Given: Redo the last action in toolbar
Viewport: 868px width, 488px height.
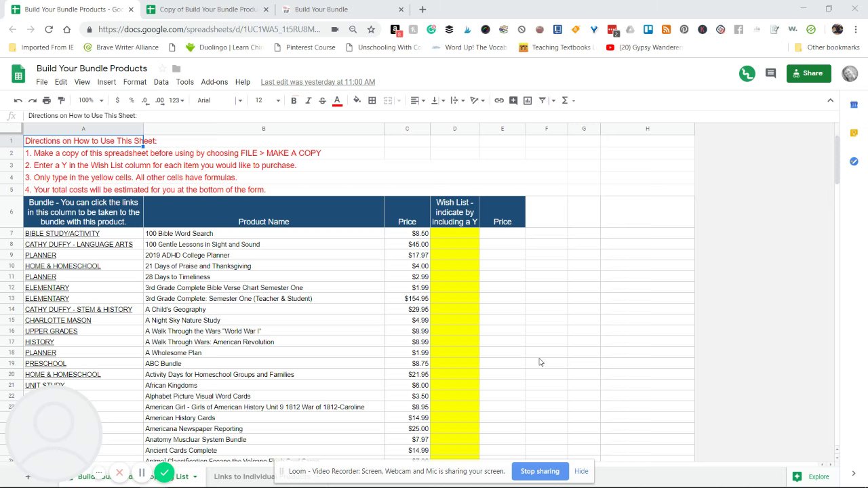Looking at the screenshot, I should 32,100.
